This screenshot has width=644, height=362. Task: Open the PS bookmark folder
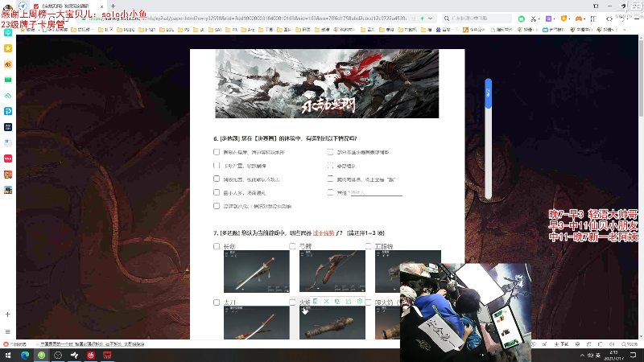pos(184,30)
